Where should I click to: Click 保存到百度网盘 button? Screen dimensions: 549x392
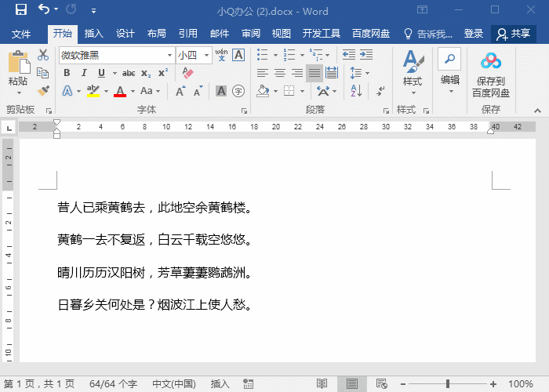click(491, 74)
